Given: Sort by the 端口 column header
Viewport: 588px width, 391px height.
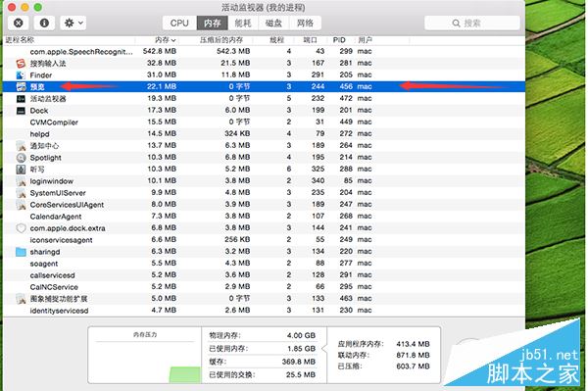Looking at the screenshot, I should point(310,40).
